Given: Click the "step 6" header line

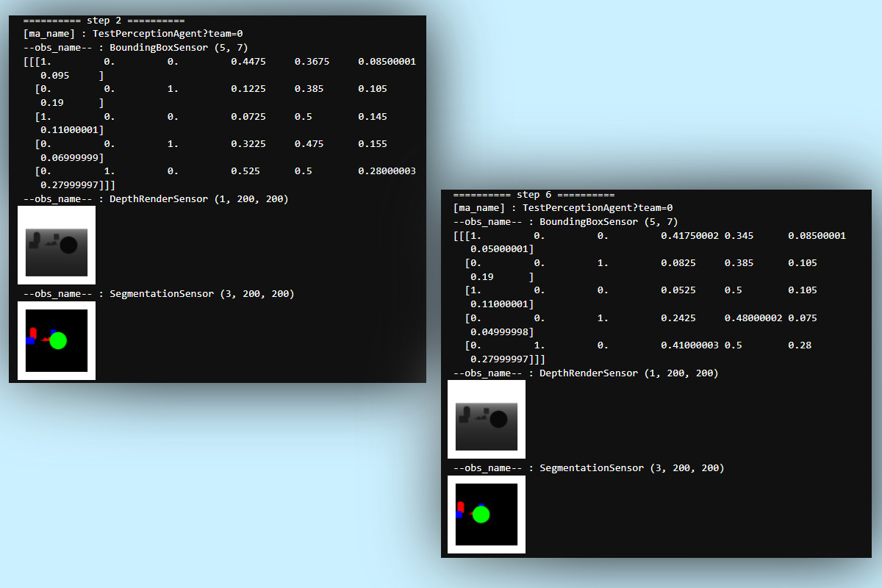Looking at the screenshot, I should click(x=534, y=195).
